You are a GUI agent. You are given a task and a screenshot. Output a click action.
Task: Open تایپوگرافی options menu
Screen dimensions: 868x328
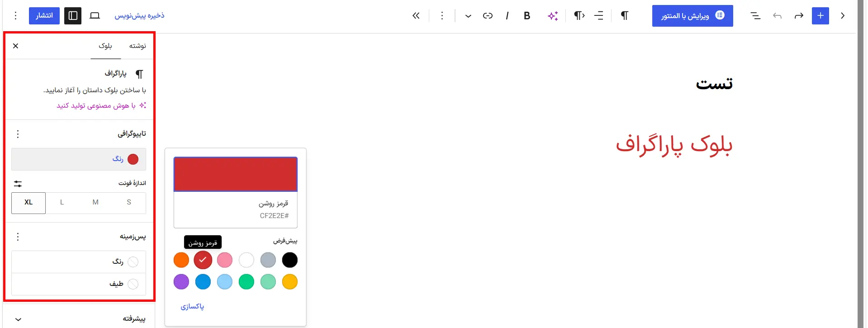pos(18,134)
